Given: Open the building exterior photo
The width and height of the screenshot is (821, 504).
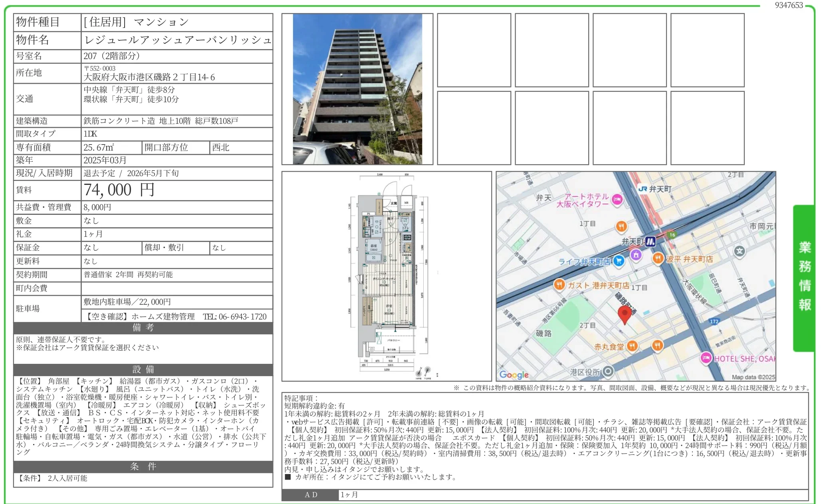Looking at the screenshot, I should [x=357, y=89].
